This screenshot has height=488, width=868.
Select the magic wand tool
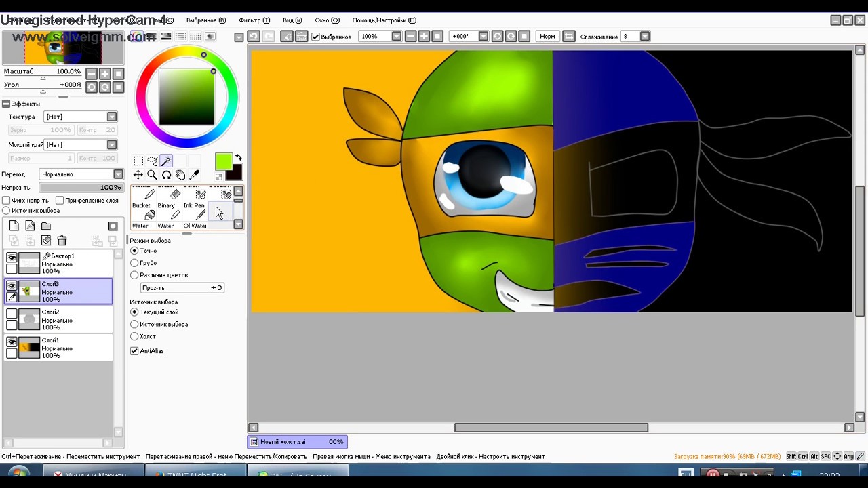click(166, 161)
